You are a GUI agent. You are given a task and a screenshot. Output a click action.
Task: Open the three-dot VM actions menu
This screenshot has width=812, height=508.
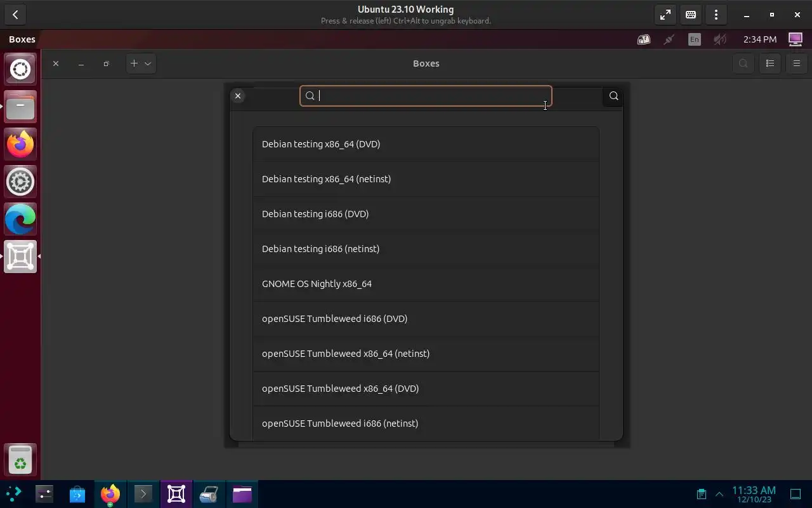pyautogui.click(x=716, y=15)
